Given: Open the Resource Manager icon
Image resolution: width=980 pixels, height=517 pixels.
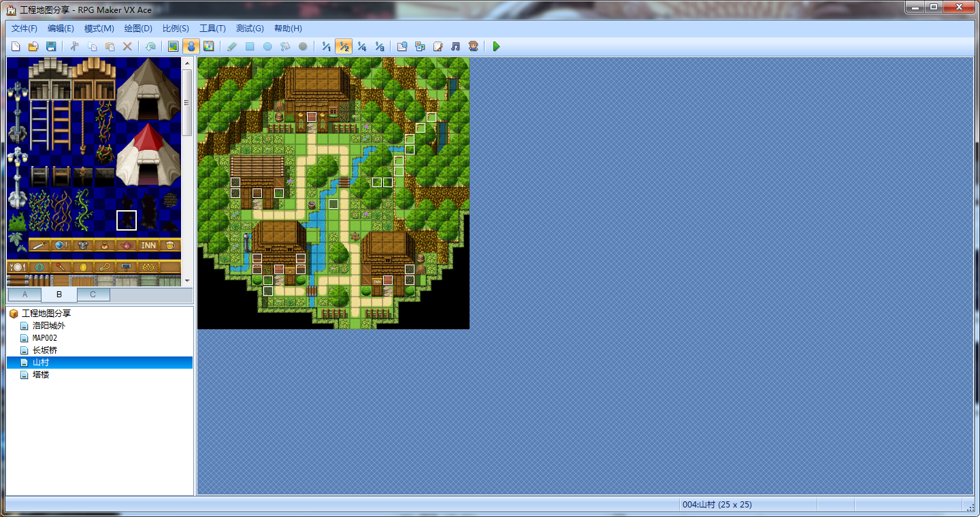Looking at the screenshot, I should [420, 46].
